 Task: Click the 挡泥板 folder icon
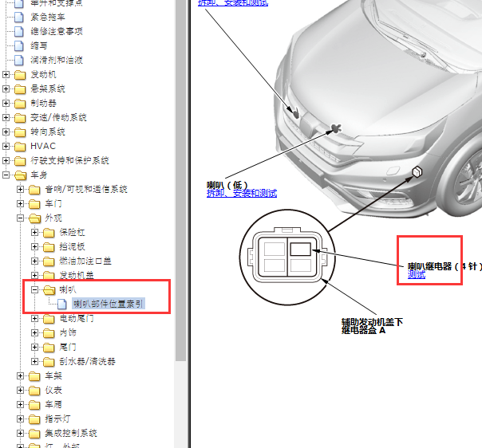tap(49, 247)
